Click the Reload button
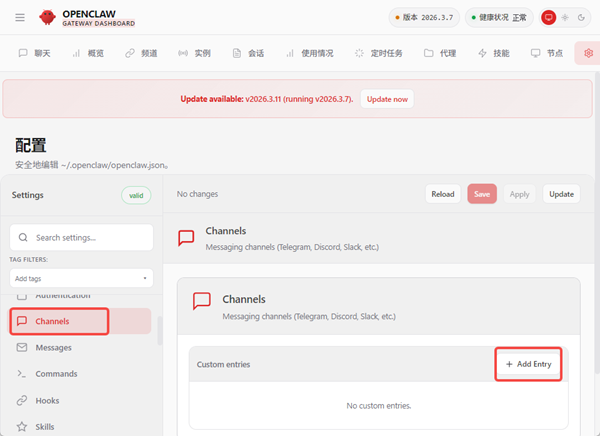This screenshot has width=600, height=436. (x=443, y=194)
